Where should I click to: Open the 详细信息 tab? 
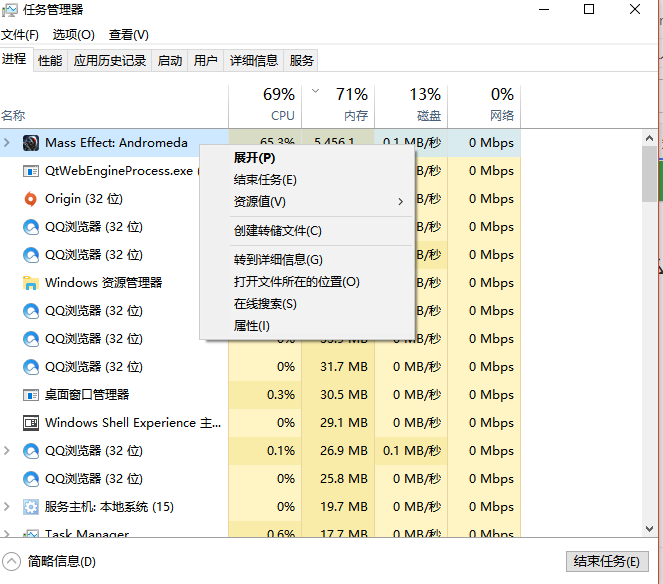click(x=253, y=61)
